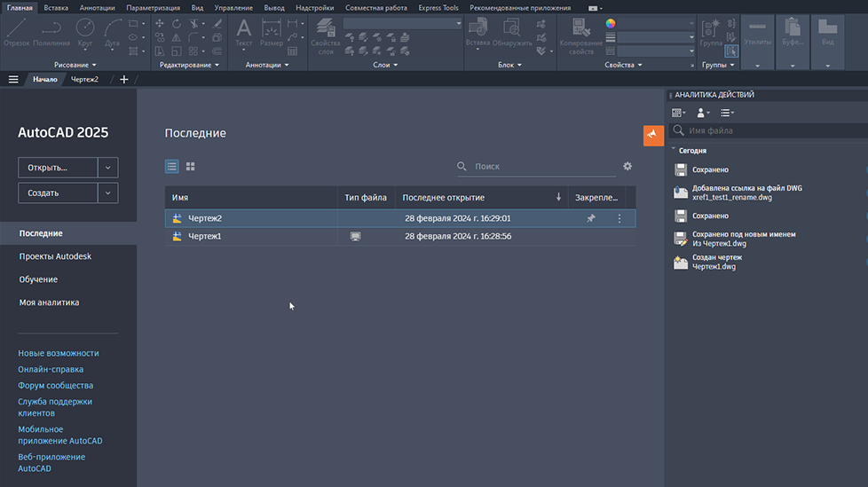Open activity user filter dropdown
The width and height of the screenshot is (868, 487).
(x=703, y=113)
